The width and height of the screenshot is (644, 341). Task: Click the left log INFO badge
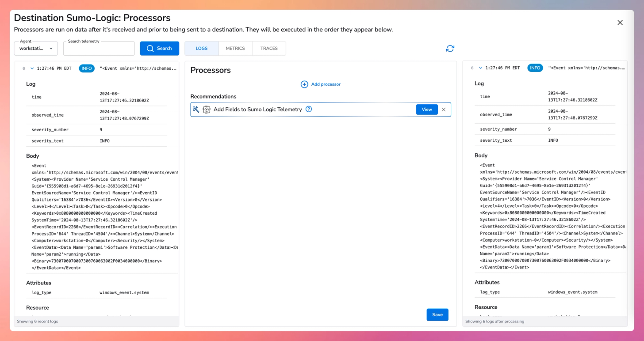tap(87, 68)
